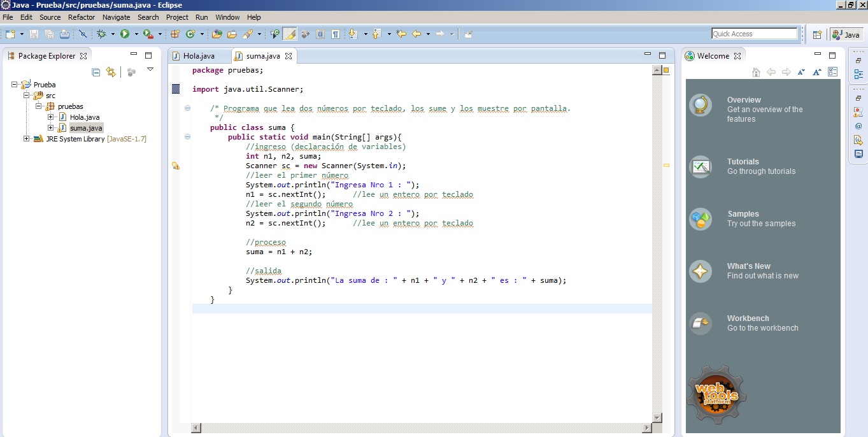The width and height of the screenshot is (868, 437).
Task: Open the Run button dropdown arrow
Action: pos(135,34)
